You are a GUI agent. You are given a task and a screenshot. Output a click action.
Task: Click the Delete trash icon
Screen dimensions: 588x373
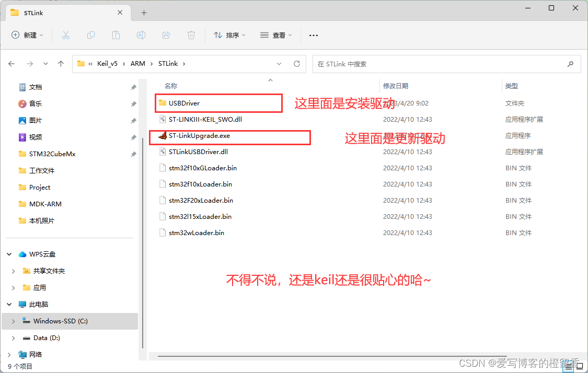point(191,35)
